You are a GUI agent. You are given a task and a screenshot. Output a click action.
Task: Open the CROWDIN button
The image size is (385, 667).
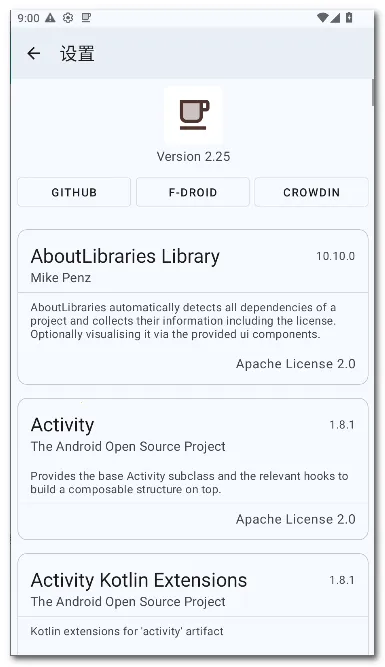[x=311, y=192]
